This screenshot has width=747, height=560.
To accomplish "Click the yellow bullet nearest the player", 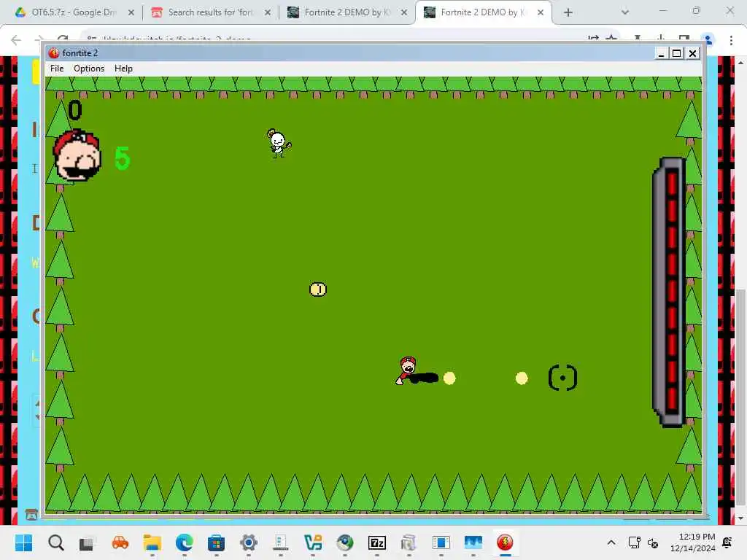I will pyautogui.click(x=449, y=378).
